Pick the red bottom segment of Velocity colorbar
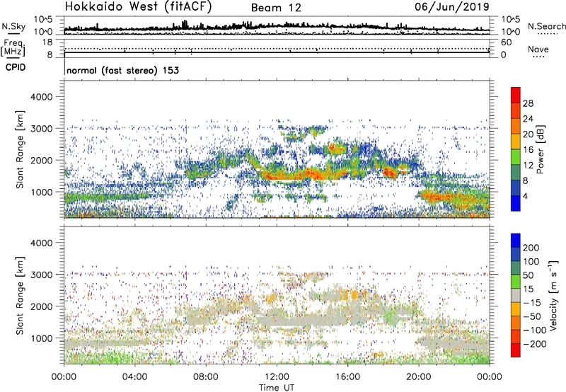The height and width of the screenshot is (392, 566). point(516,350)
